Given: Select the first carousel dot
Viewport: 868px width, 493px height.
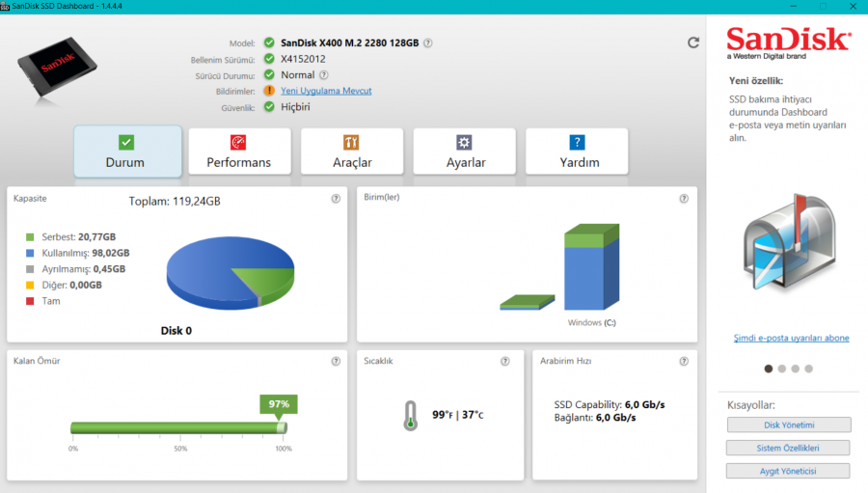Looking at the screenshot, I should tap(769, 369).
